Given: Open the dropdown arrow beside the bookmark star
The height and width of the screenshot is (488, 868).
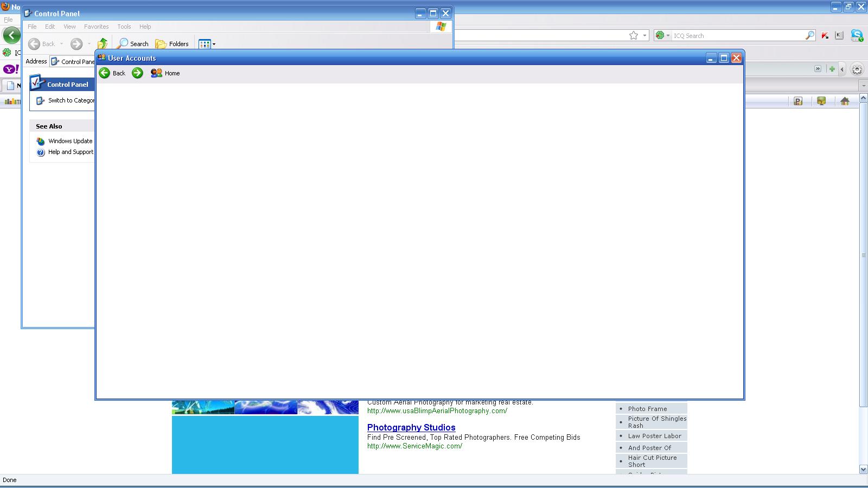Looking at the screenshot, I should [644, 36].
